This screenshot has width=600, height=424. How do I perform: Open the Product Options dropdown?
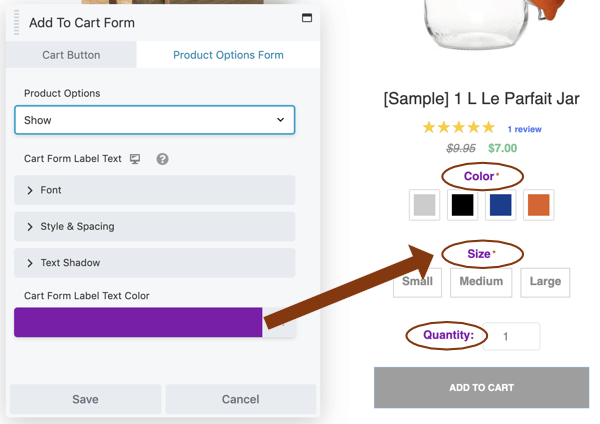[155, 120]
